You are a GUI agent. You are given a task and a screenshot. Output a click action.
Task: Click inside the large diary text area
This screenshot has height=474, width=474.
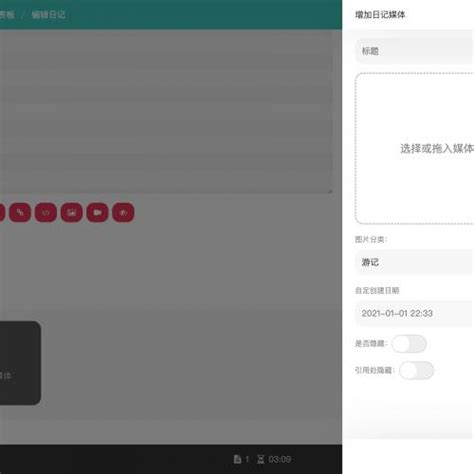click(166, 112)
